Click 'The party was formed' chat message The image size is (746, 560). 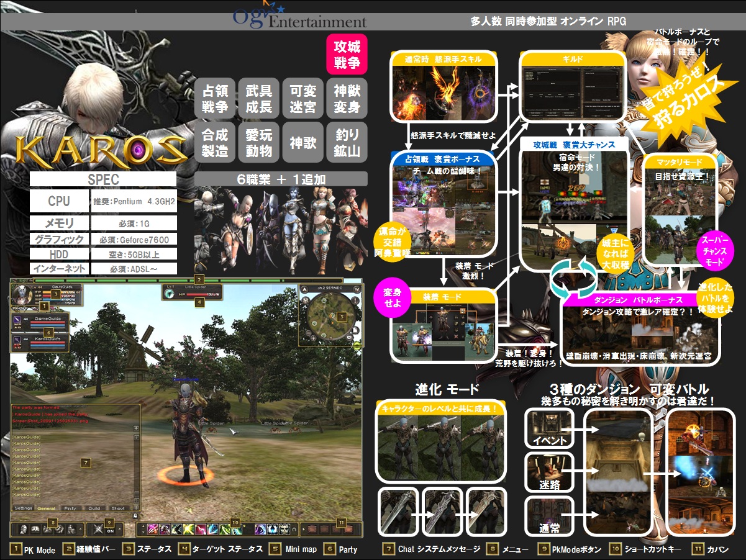point(36,408)
